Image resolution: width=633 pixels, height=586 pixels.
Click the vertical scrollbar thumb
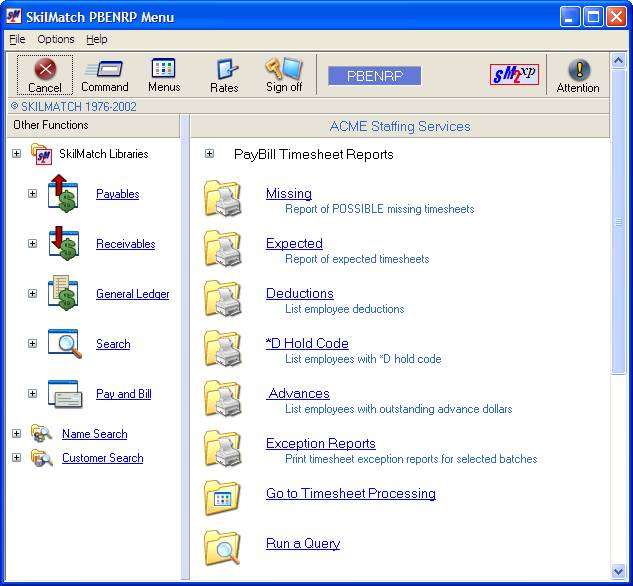(618, 222)
